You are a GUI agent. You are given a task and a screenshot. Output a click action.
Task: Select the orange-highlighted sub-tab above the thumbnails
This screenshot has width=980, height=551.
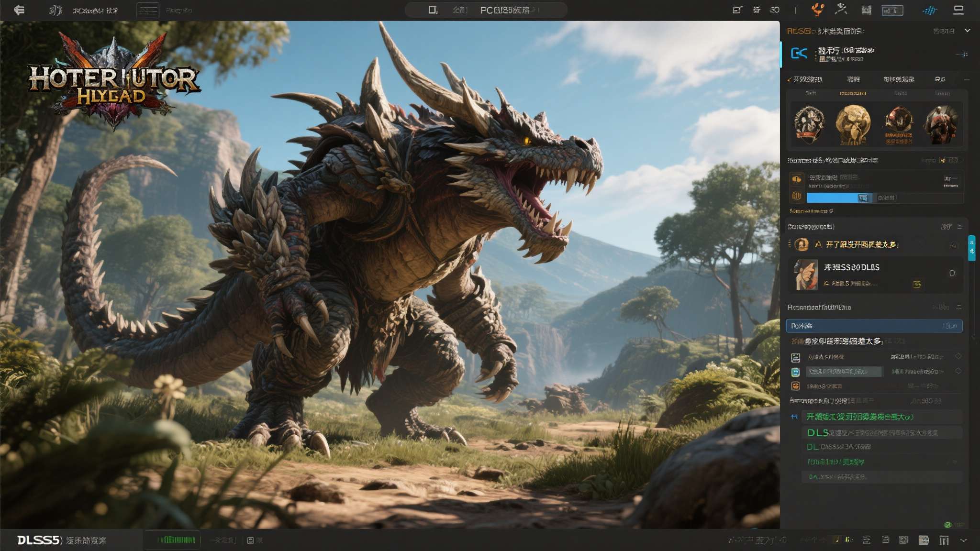(853, 93)
